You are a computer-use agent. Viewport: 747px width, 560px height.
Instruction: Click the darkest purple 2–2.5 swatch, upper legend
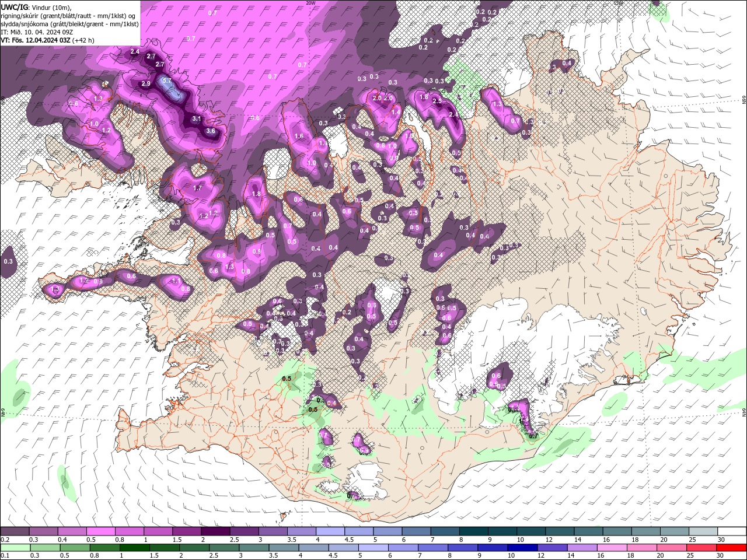pyautogui.click(x=215, y=531)
